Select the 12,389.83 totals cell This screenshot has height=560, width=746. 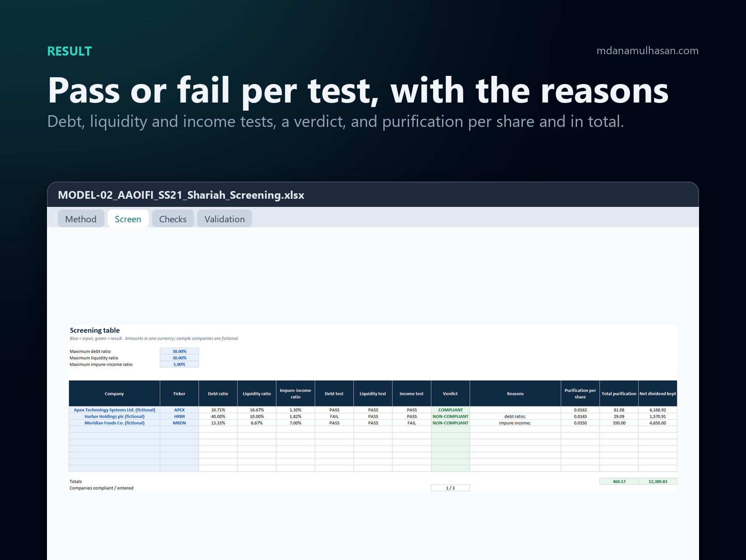(x=658, y=481)
